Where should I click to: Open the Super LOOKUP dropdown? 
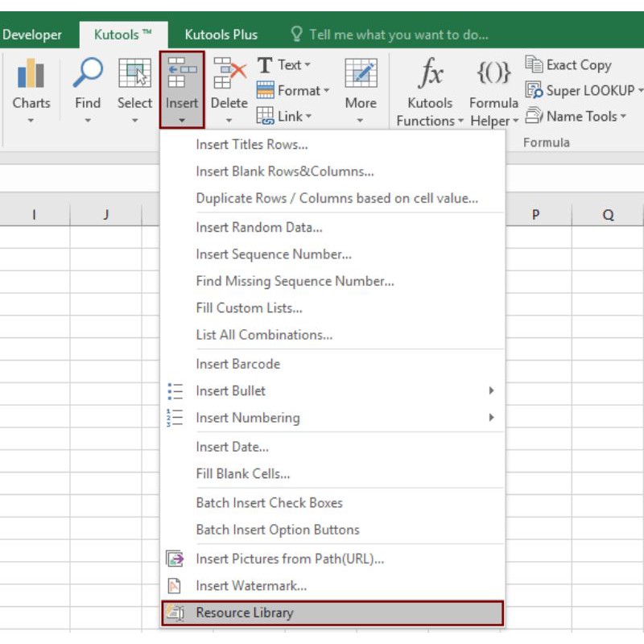tap(584, 91)
